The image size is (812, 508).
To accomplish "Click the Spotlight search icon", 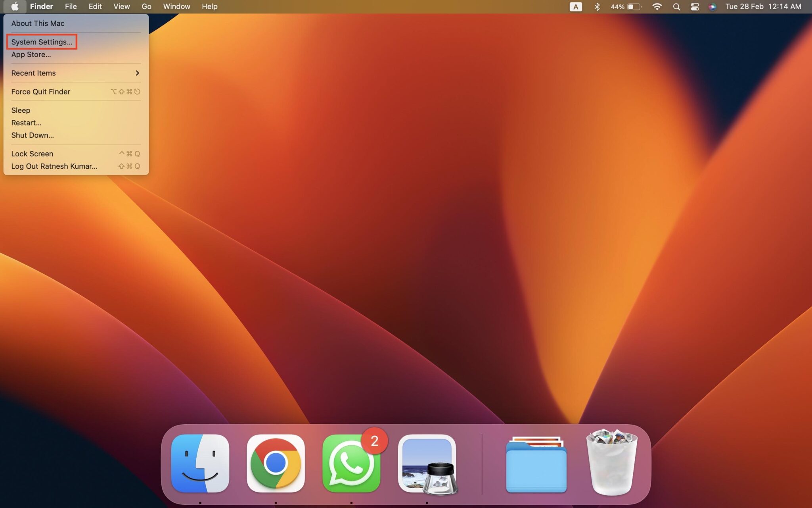I will (676, 6).
